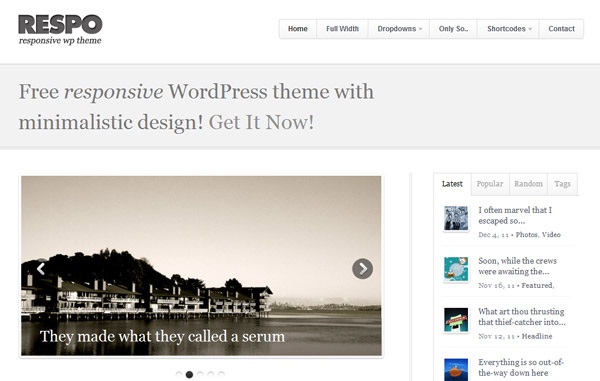
Task: Click the Video category link
Action: [x=551, y=235]
